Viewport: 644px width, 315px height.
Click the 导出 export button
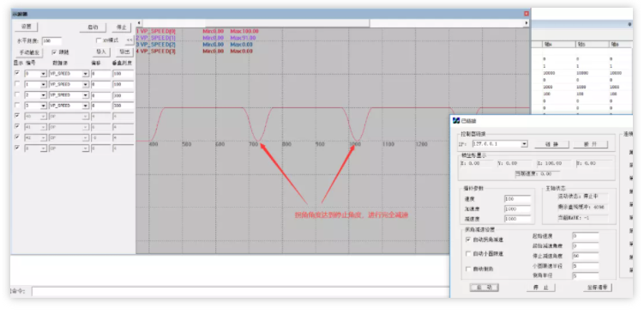(x=124, y=51)
